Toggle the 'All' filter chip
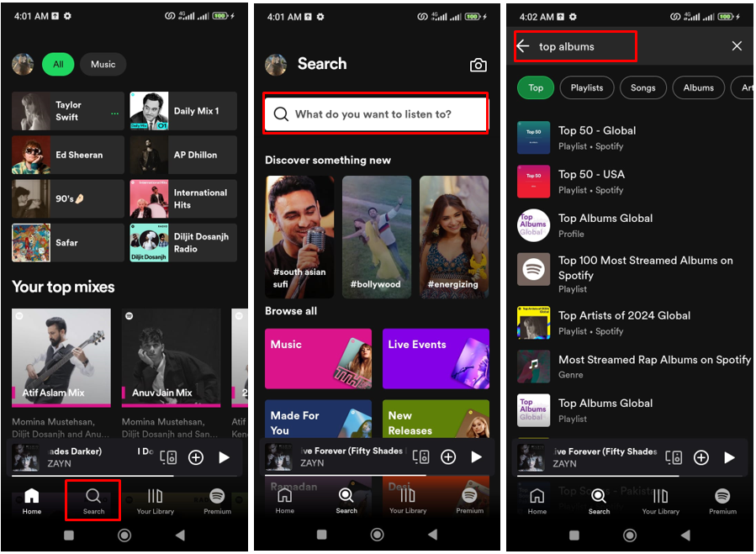The height and width of the screenshot is (554, 756). click(59, 64)
